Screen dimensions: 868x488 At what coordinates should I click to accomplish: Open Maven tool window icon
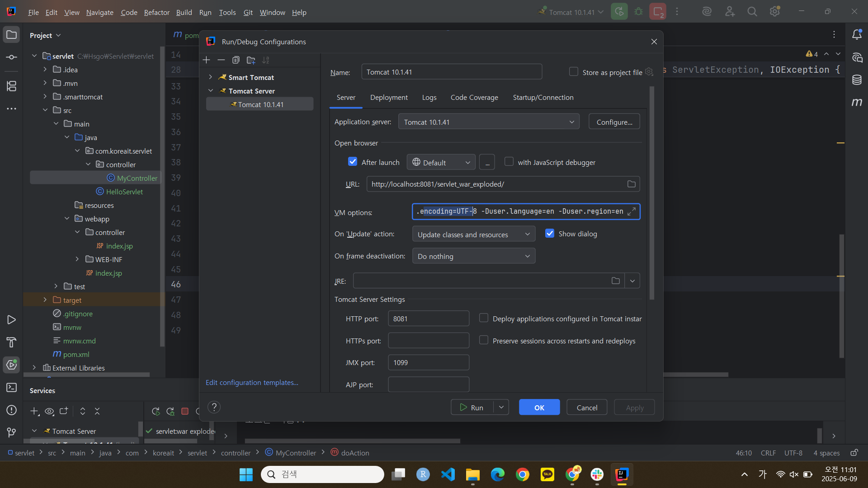point(857,103)
